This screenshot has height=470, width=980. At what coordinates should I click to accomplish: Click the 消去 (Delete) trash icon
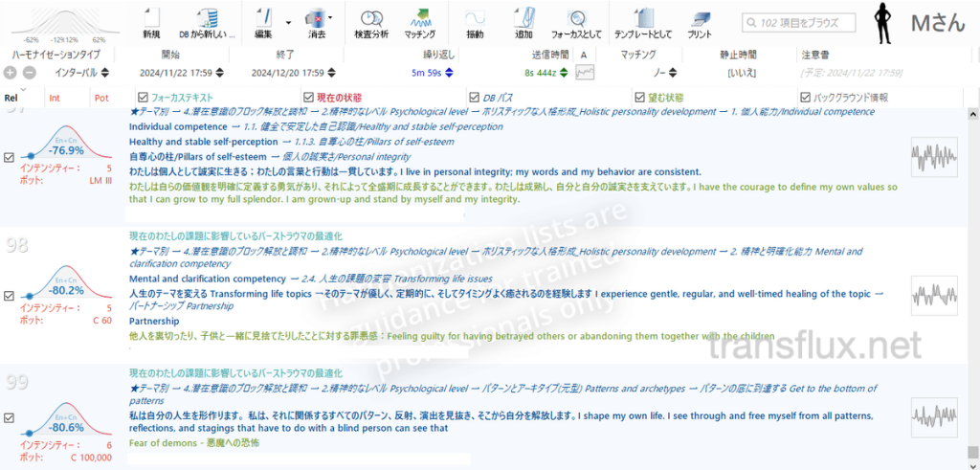tap(315, 17)
